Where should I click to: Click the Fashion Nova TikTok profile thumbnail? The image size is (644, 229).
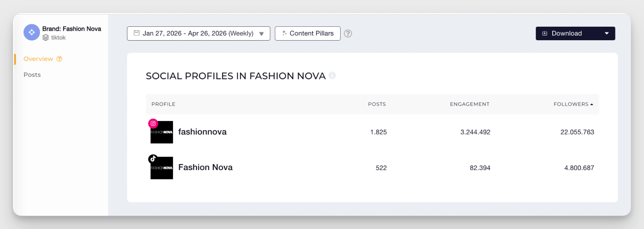coord(162,168)
